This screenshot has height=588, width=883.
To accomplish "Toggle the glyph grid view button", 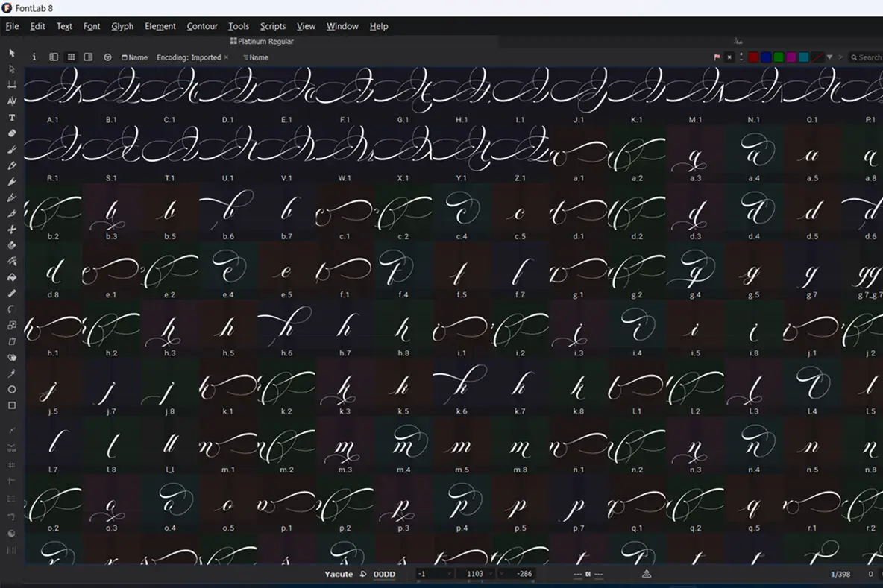I will click(71, 57).
